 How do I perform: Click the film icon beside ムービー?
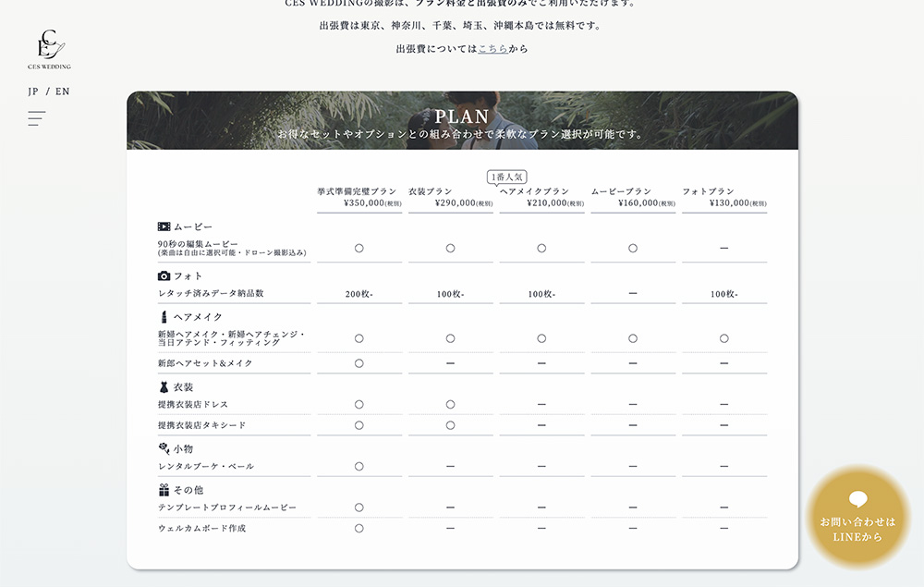(164, 226)
